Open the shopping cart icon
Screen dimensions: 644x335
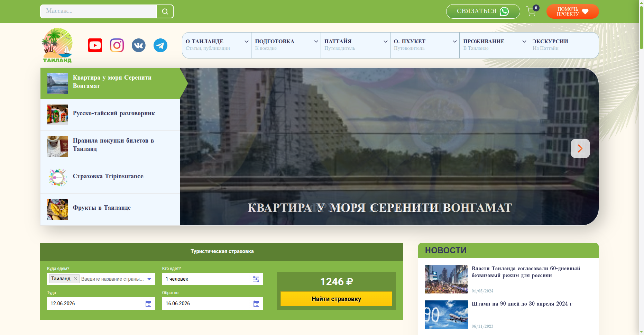(532, 11)
